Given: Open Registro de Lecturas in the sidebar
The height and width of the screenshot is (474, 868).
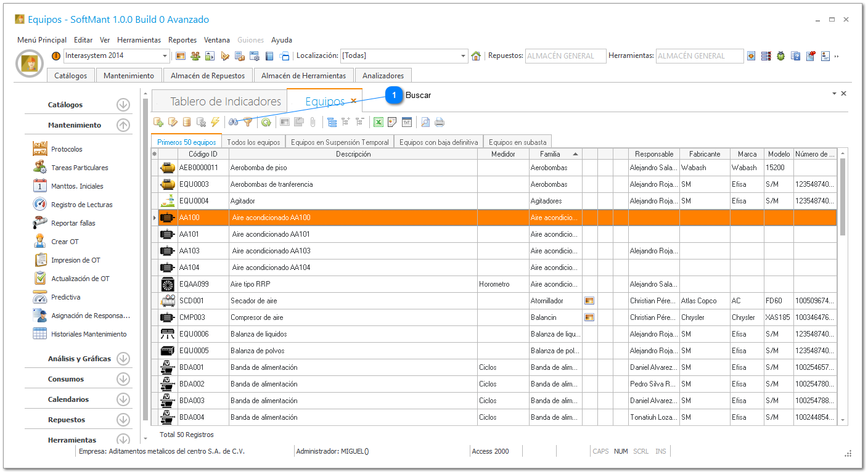Looking at the screenshot, I should pyautogui.click(x=81, y=205).
